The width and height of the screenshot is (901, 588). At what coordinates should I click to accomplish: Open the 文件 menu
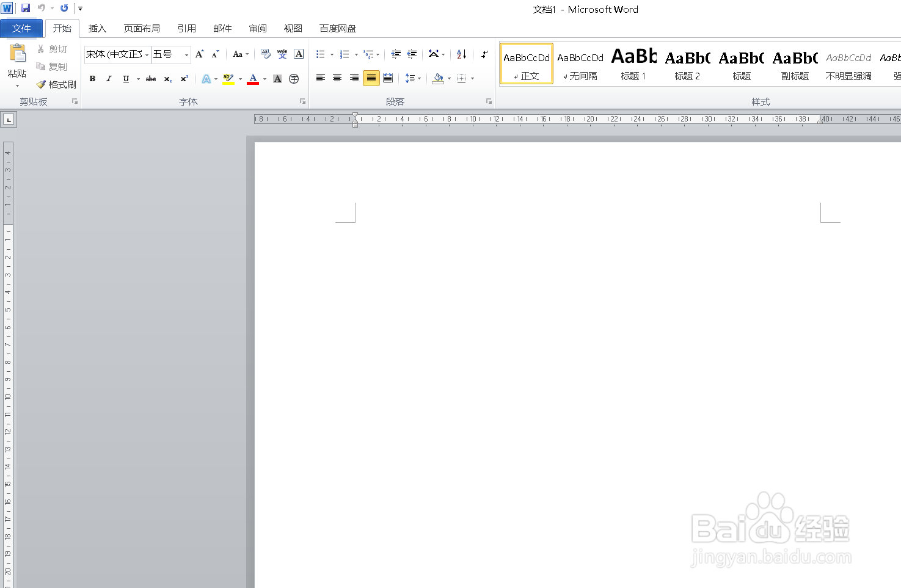(21, 28)
